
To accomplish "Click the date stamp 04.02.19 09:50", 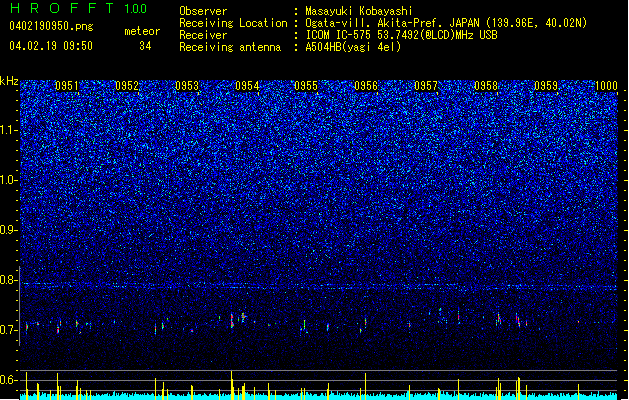I will 51,46.
